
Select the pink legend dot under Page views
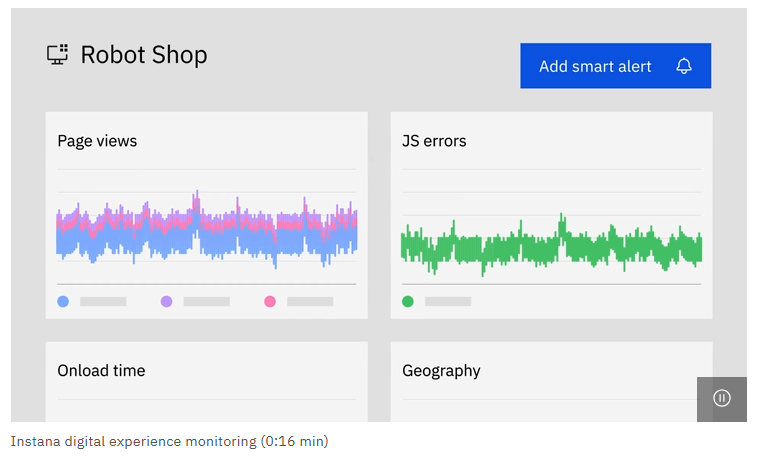[270, 301]
